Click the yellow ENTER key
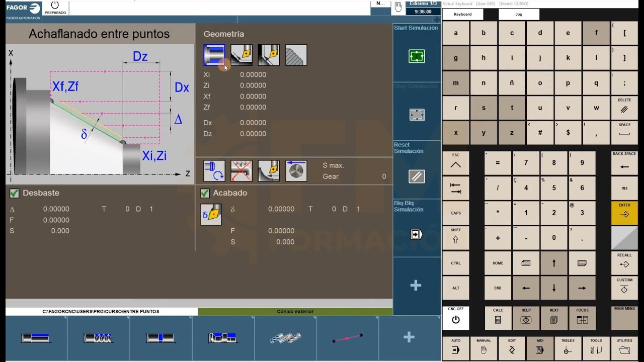This screenshot has width=644, height=362. click(624, 213)
